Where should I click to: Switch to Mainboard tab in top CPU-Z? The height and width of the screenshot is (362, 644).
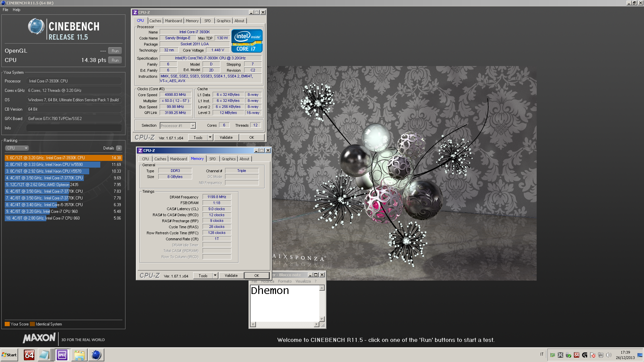(x=173, y=21)
